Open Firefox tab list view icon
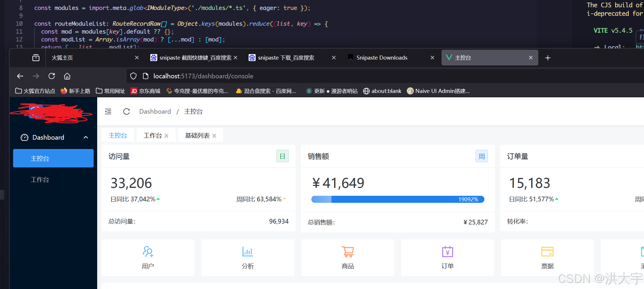 tap(36, 58)
